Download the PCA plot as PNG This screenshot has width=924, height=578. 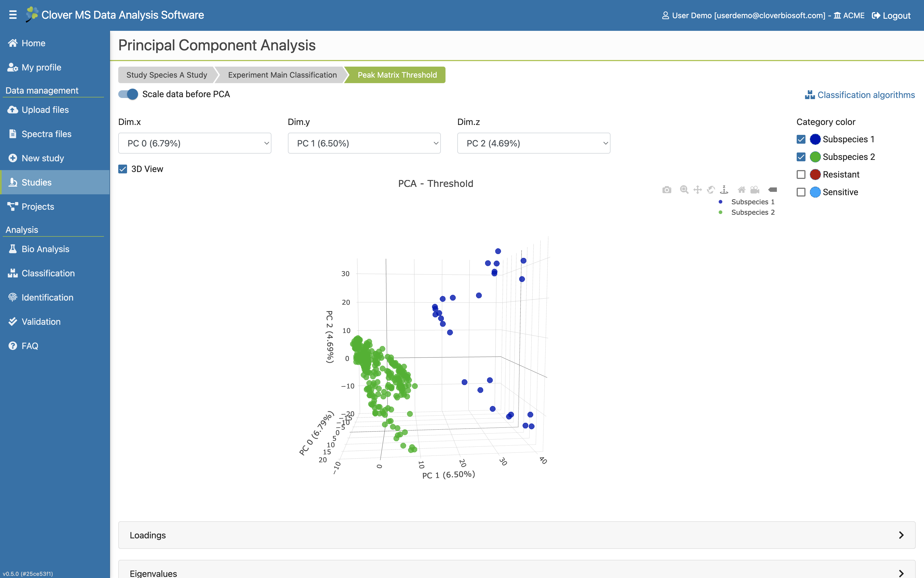(667, 190)
